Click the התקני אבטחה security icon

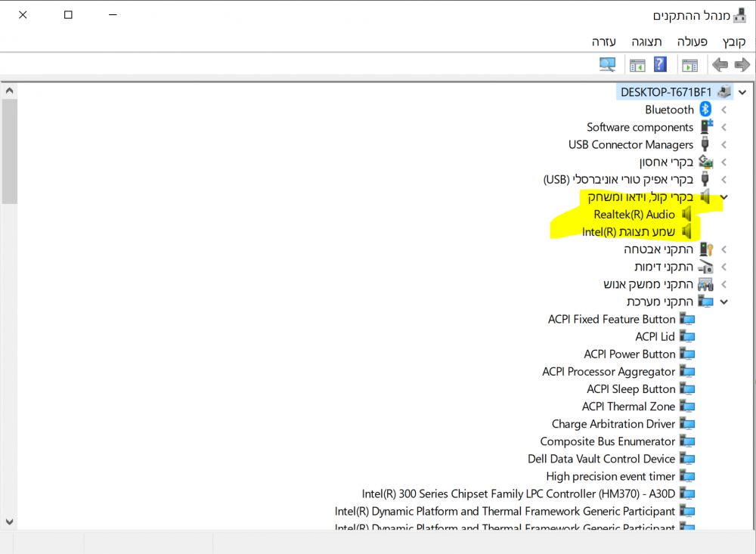[706, 249]
